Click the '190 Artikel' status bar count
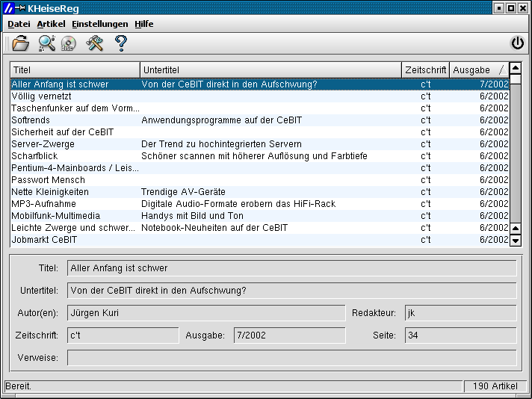The height and width of the screenshot is (399, 532). (495, 386)
